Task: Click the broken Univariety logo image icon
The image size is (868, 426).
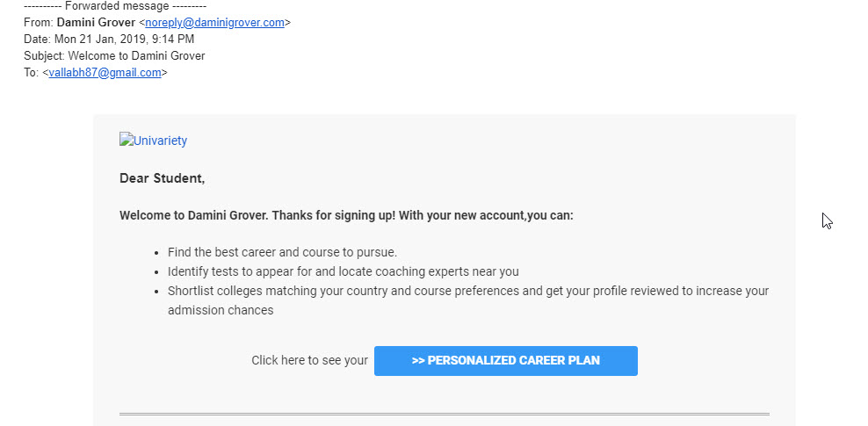Action: (x=127, y=139)
